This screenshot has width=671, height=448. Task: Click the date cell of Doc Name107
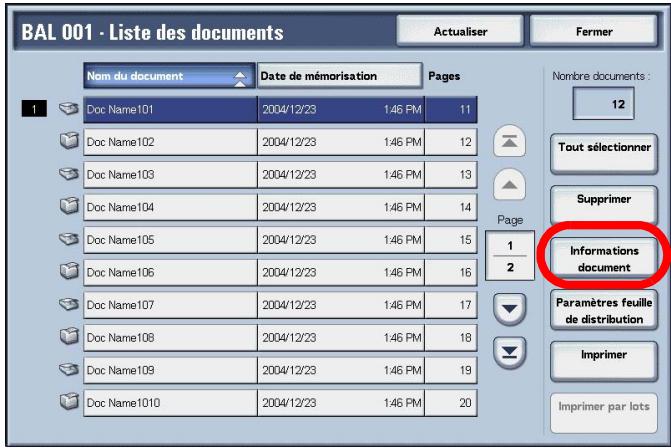pyautogui.click(x=341, y=305)
